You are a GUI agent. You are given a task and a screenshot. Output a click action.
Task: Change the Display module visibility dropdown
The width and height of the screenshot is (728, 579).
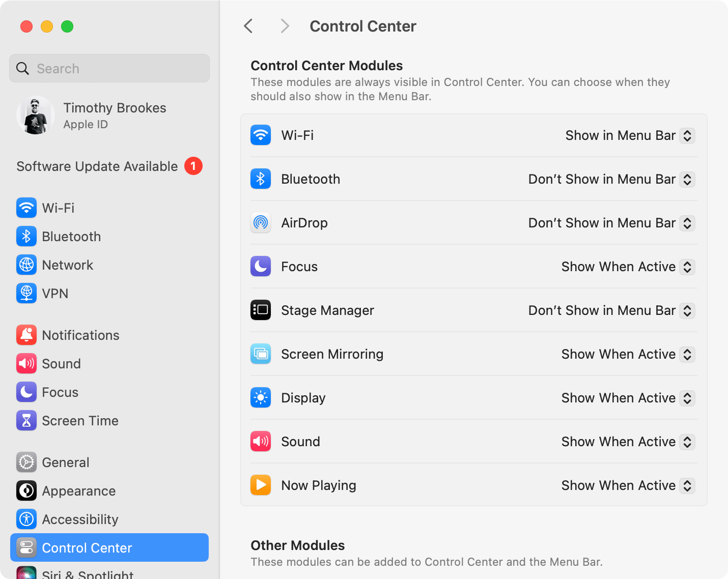687,398
